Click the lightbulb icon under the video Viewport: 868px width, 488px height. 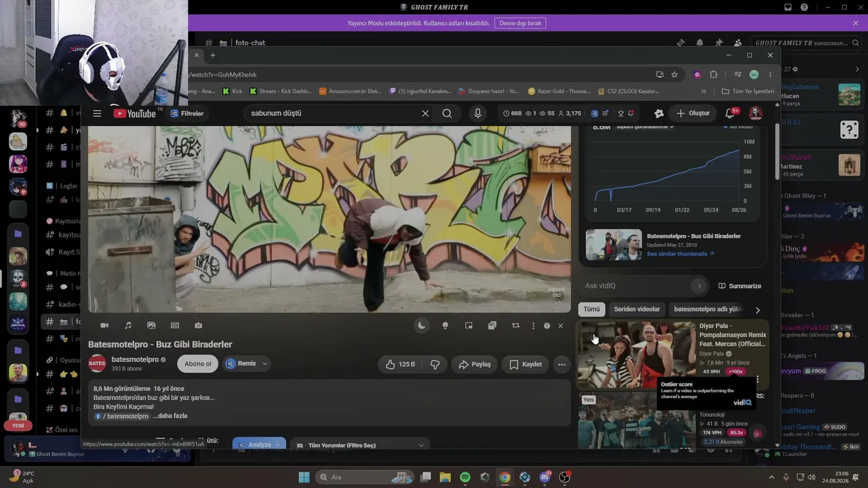click(445, 325)
